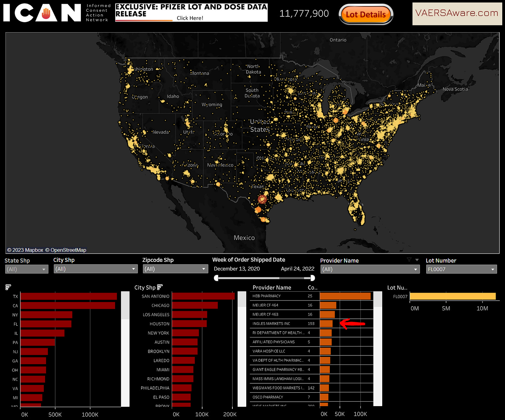Click the PA state label
This screenshot has height=420, width=505.
coord(15,342)
